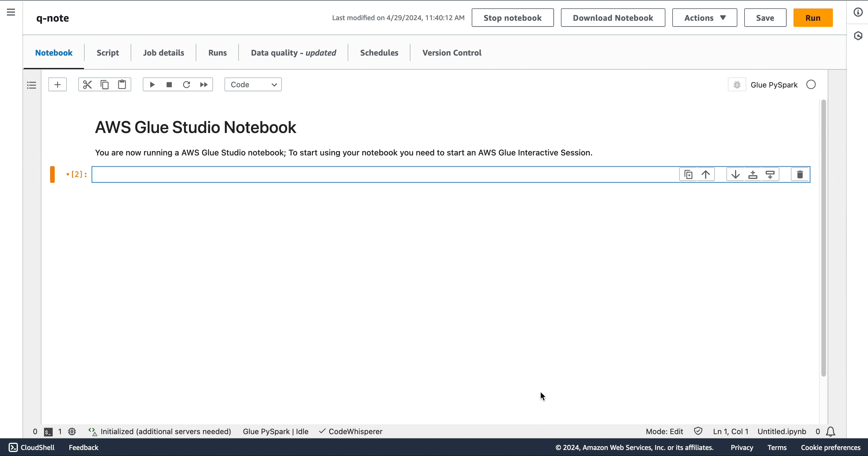This screenshot has height=456, width=868.
Task: Toggle the CodeWhisperer status item
Action: point(351,432)
